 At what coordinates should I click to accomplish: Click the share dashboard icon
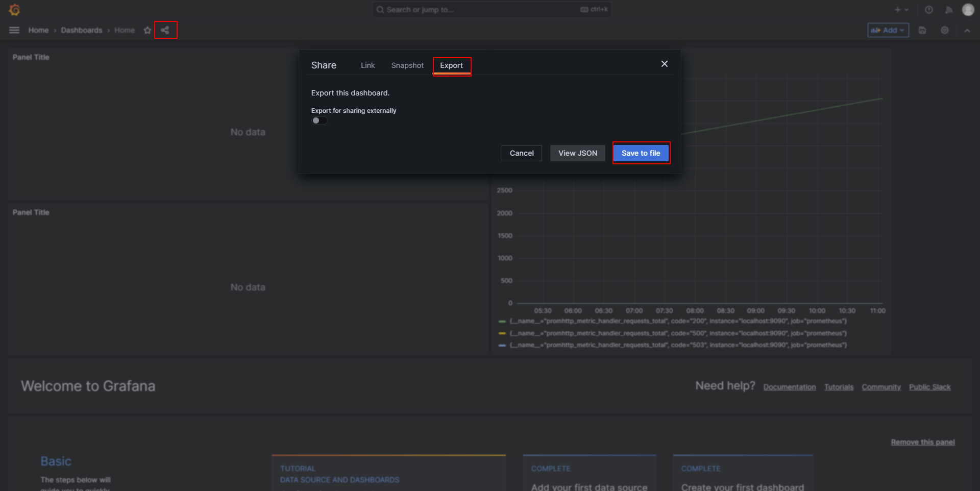pyautogui.click(x=165, y=30)
